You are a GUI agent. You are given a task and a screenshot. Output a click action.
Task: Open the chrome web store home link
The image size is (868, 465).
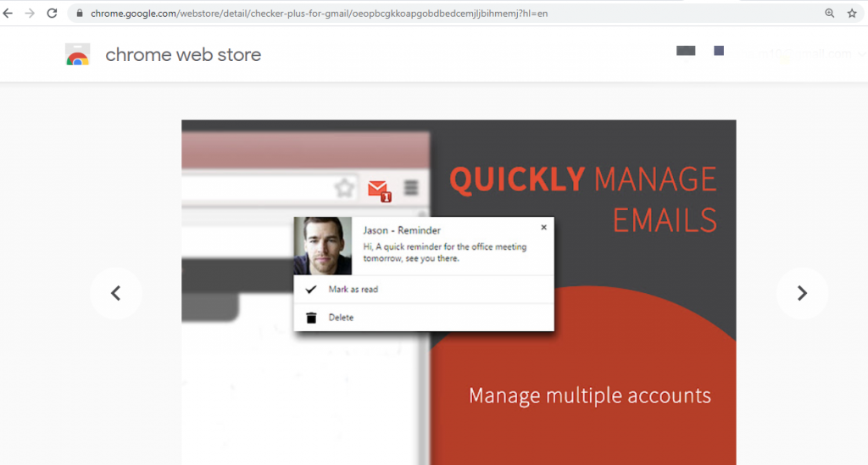point(183,55)
